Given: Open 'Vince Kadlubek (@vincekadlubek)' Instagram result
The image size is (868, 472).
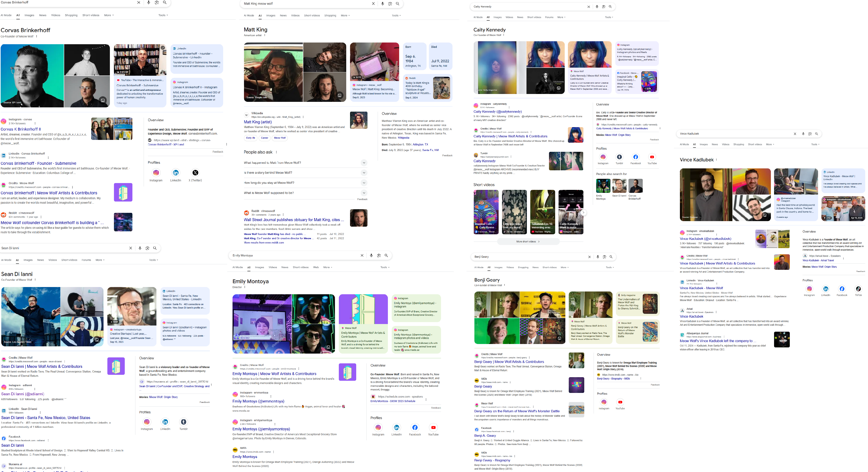Looking at the screenshot, I should point(705,239).
